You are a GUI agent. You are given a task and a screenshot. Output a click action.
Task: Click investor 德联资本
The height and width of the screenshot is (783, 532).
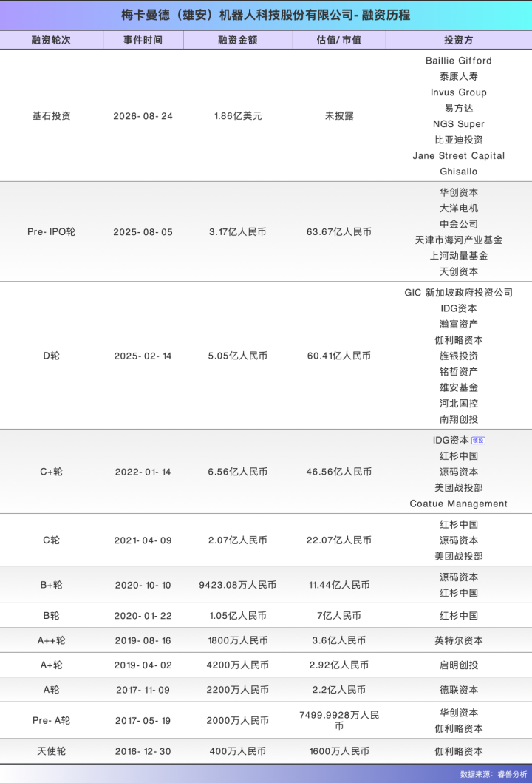coord(459,690)
